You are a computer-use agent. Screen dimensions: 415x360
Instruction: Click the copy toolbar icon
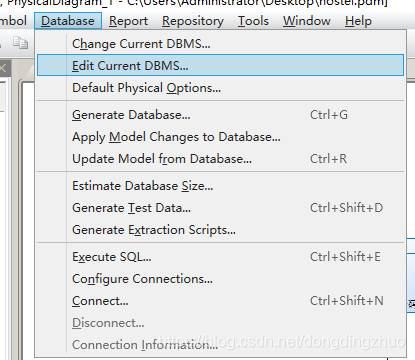pos(20,43)
